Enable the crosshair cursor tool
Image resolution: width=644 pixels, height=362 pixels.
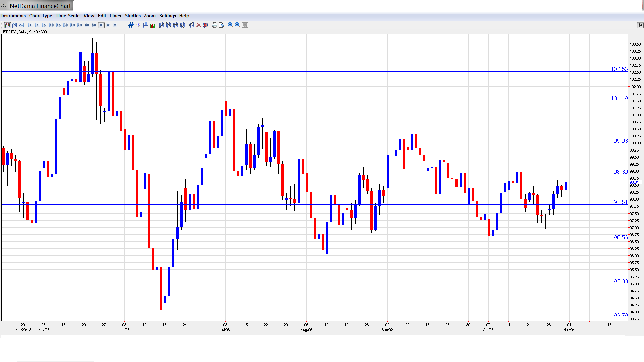tap(124, 25)
